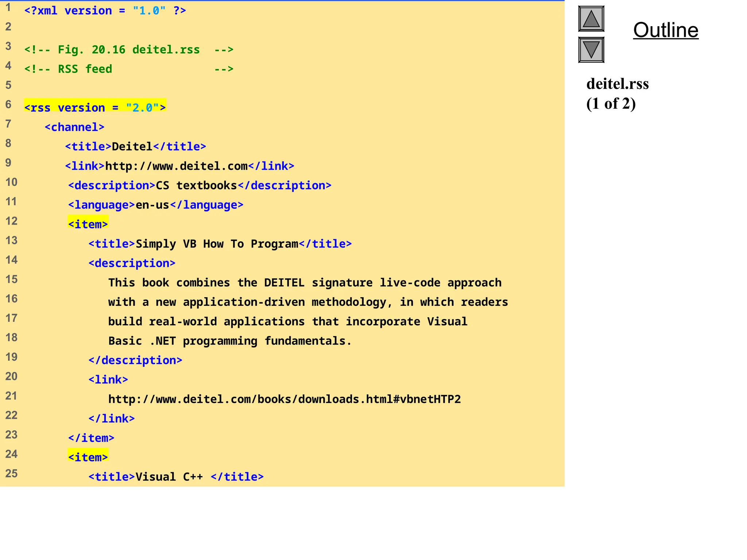Screen dimensions: 747x560
Task: Click the '(1 of 2)' page indicator
Action: tap(611, 104)
